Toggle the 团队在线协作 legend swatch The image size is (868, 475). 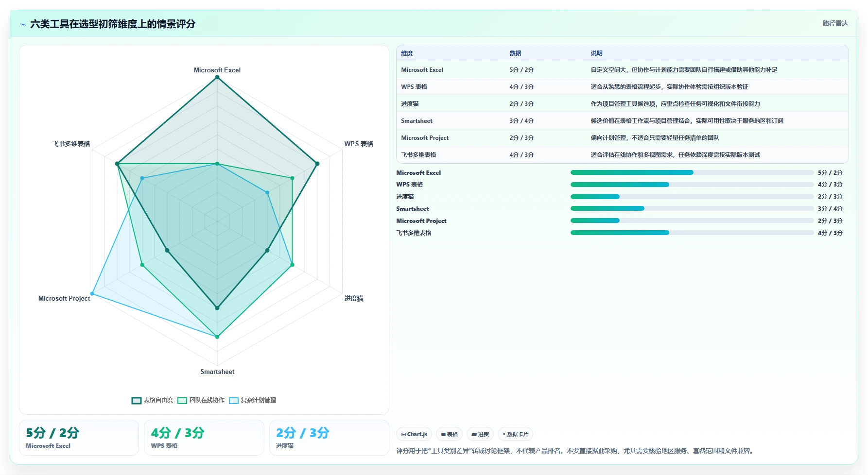point(182,401)
